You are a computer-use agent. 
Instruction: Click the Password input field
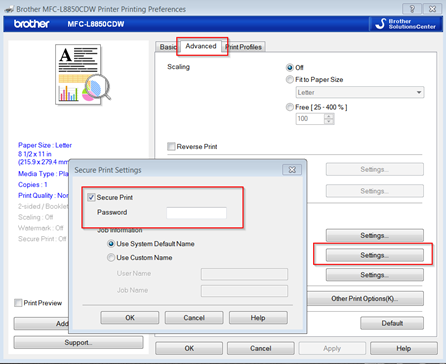point(197,213)
